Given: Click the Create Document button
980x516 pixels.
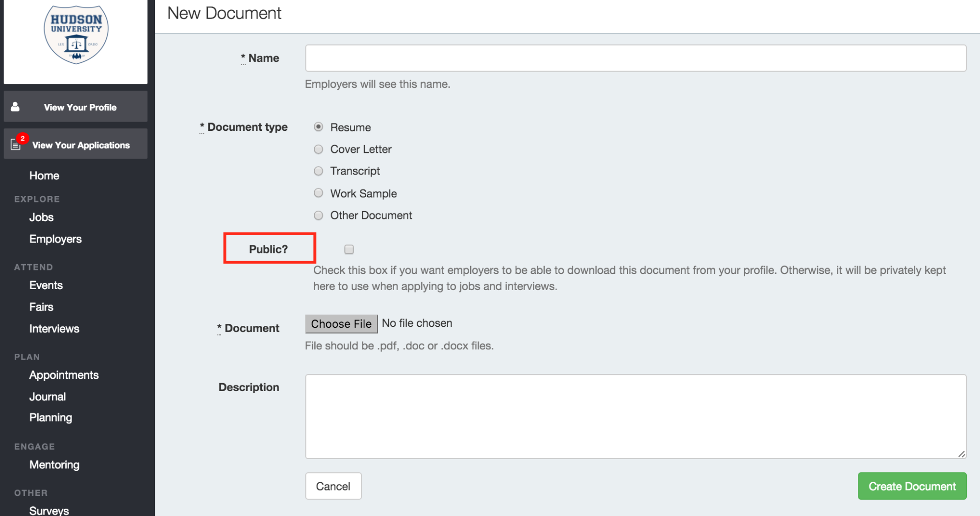Looking at the screenshot, I should click(912, 486).
